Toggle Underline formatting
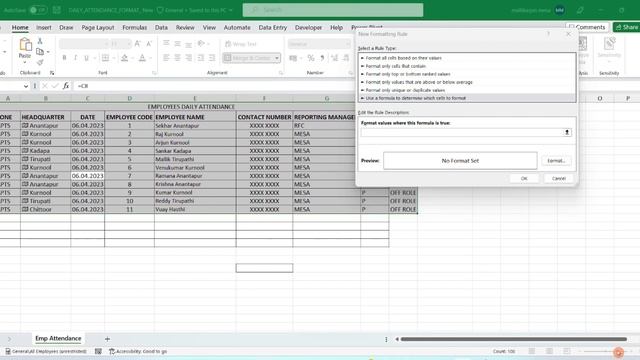Screen dimensions: 640x360 point(86,58)
